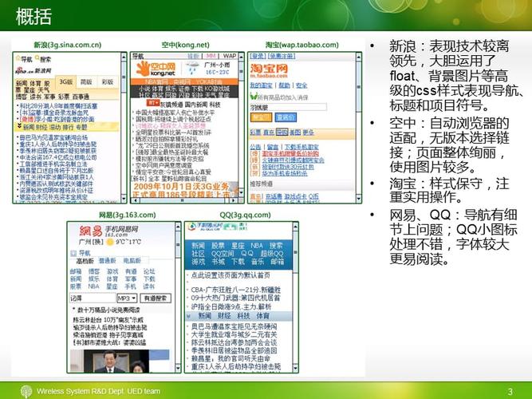
Task: Click the news photo thumbnail on the 163 page
Action: [120, 361]
